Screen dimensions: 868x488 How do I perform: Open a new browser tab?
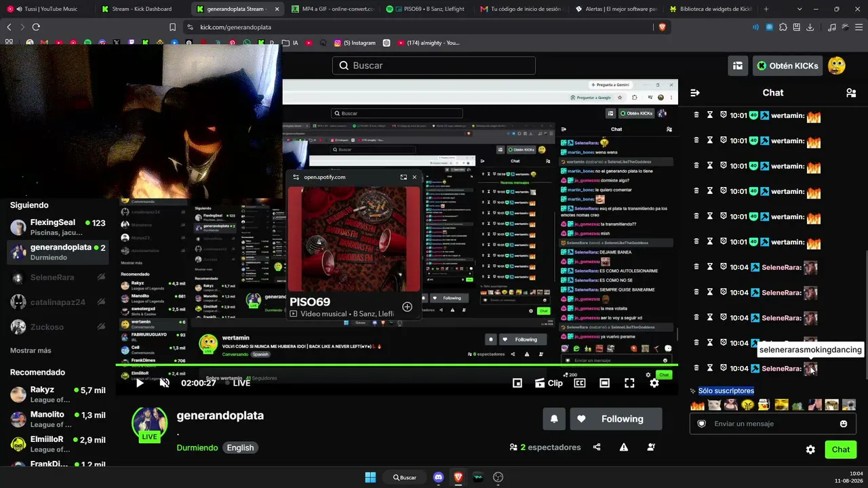pos(766,9)
